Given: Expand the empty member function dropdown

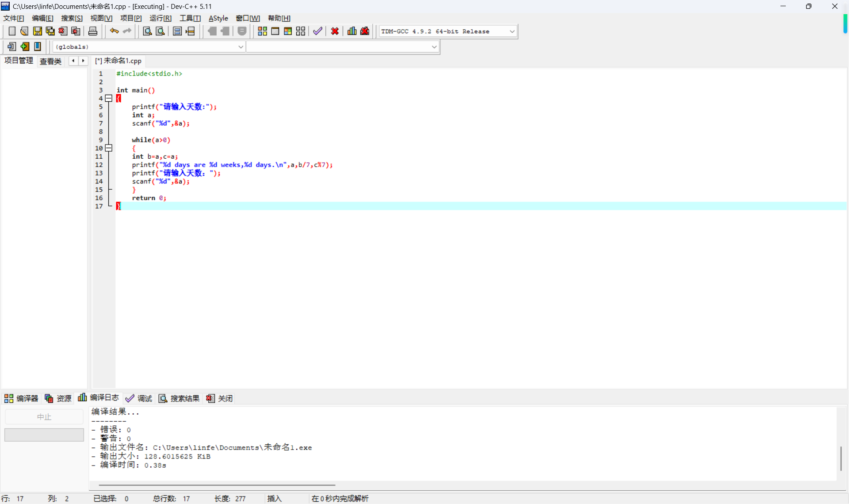Looking at the screenshot, I should tap(434, 47).
